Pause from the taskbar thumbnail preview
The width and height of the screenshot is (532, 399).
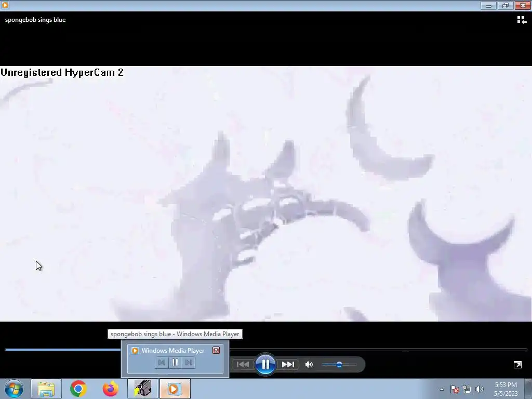point(175,362)
